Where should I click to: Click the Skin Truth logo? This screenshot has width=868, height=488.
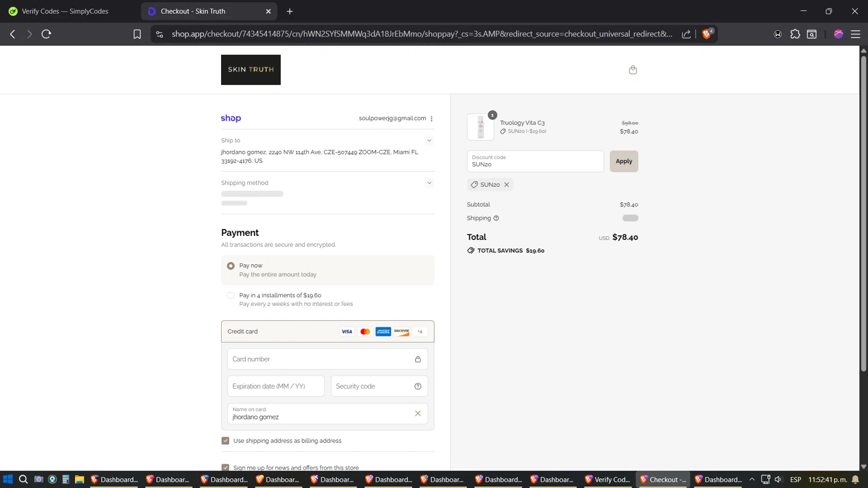pyautogui.click(x=251, y=70)
